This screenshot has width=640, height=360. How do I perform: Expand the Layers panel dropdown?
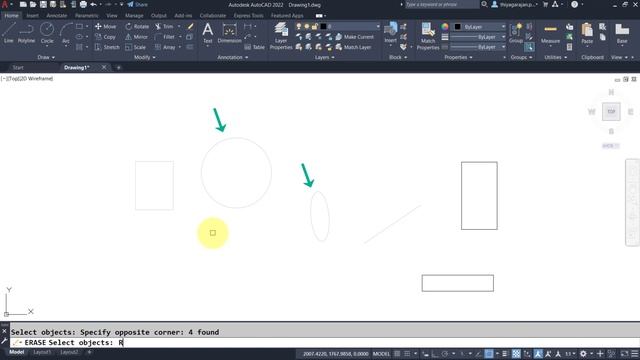click(x=324, y=58)
